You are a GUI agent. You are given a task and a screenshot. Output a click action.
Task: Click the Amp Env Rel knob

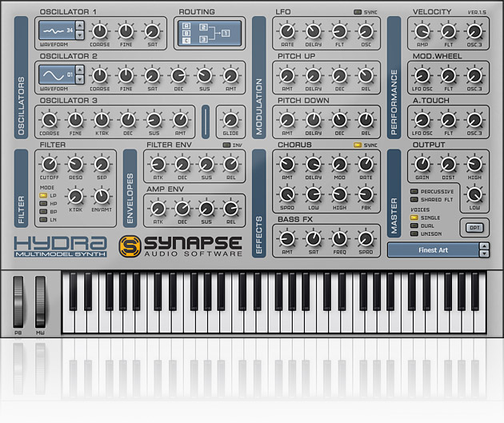click(230, 209)
